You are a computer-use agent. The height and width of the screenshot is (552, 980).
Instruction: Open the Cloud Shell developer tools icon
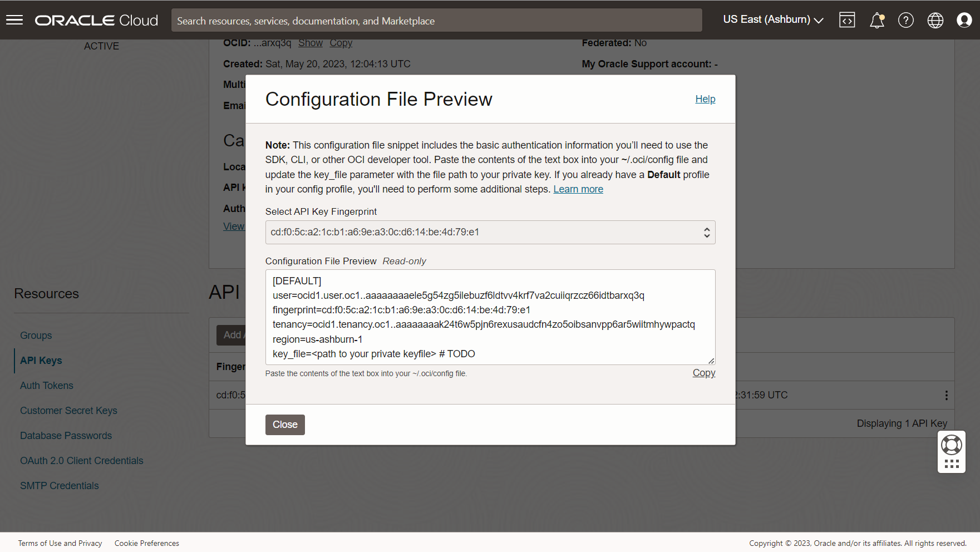847,20
